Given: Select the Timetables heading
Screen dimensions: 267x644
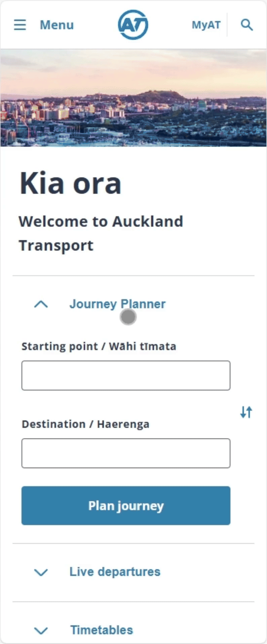Looking at the screenshot, I should pos(102,630).
